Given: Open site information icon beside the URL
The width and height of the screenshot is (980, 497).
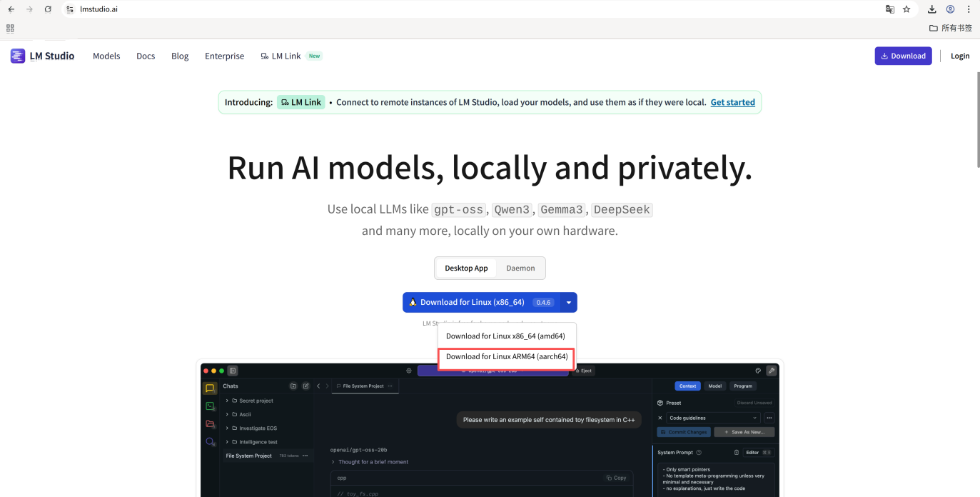Looking at the screenshot, I should 70,9.
